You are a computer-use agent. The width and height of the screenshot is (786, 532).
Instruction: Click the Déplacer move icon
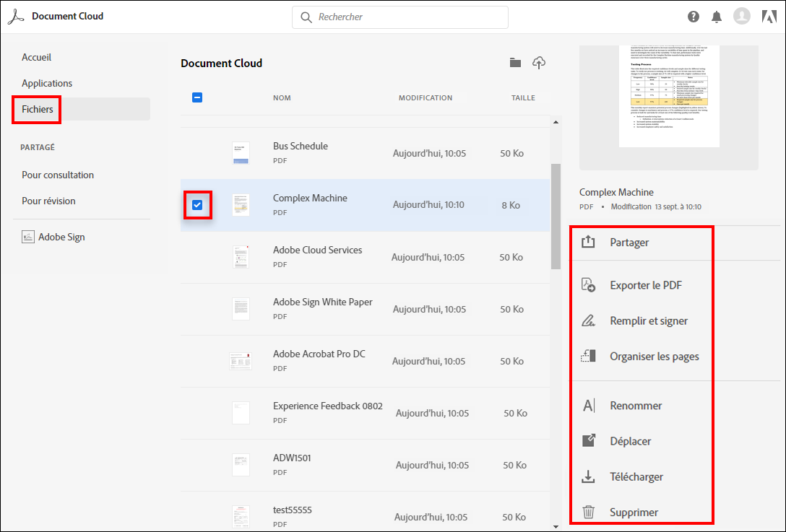pyautogui.click(x=589, y=441)
